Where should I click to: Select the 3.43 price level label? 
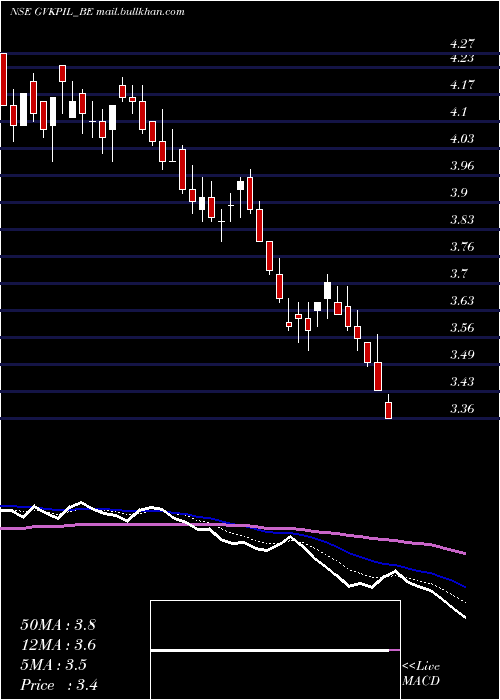[462, 382]
